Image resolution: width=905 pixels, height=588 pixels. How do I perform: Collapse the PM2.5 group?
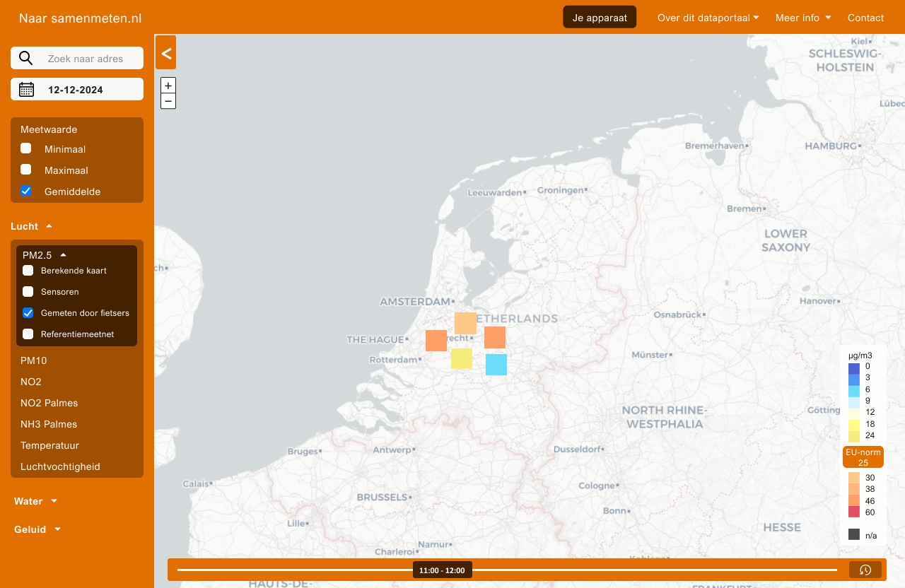click(45, 255)
